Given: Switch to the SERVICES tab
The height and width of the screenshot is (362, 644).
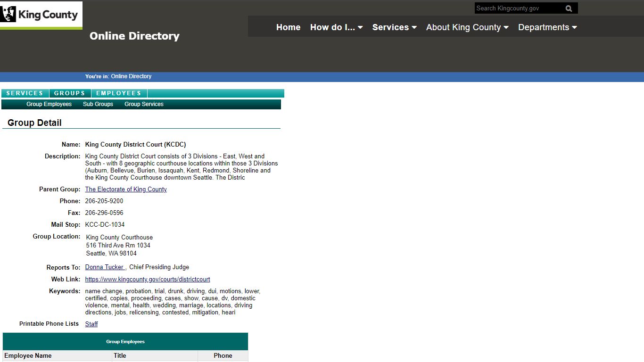Looking at the screenshot, I should pos(25,93).
